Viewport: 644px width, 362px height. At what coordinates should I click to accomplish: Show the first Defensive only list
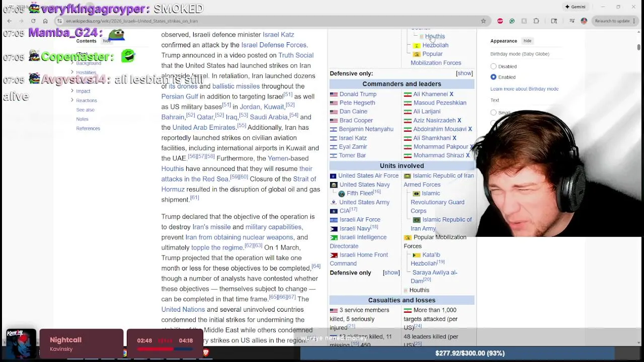tap(464, 73)
